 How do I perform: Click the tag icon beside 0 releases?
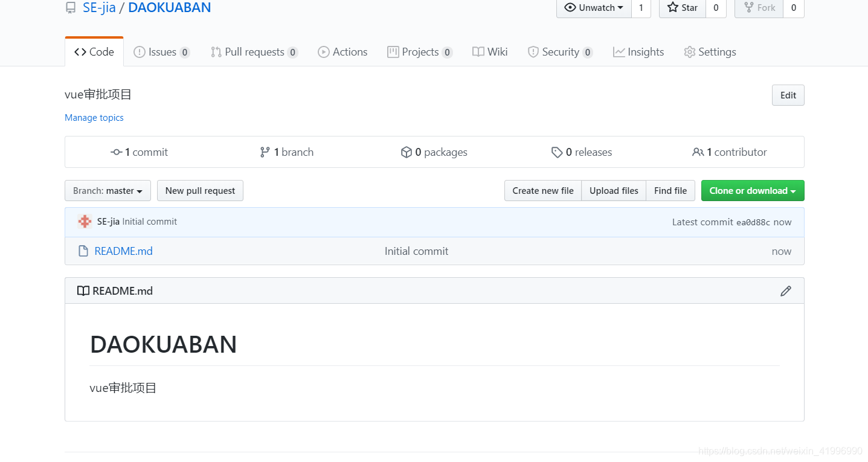[x=557, y=152]
